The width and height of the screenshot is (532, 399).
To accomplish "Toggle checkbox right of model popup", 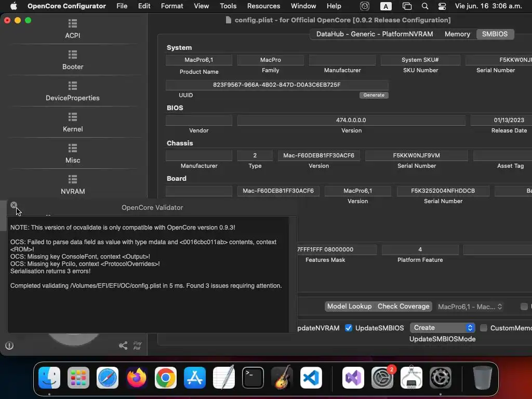I will pyautogui.click(x=524, y=307).
